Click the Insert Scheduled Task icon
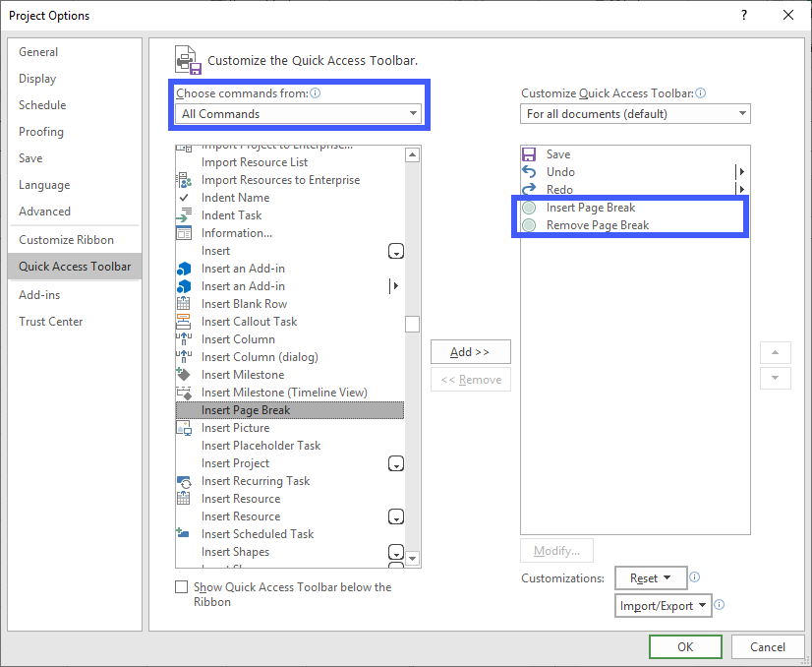Image resolution: width=812 pixels, height=667 pixels. point(183,533)
